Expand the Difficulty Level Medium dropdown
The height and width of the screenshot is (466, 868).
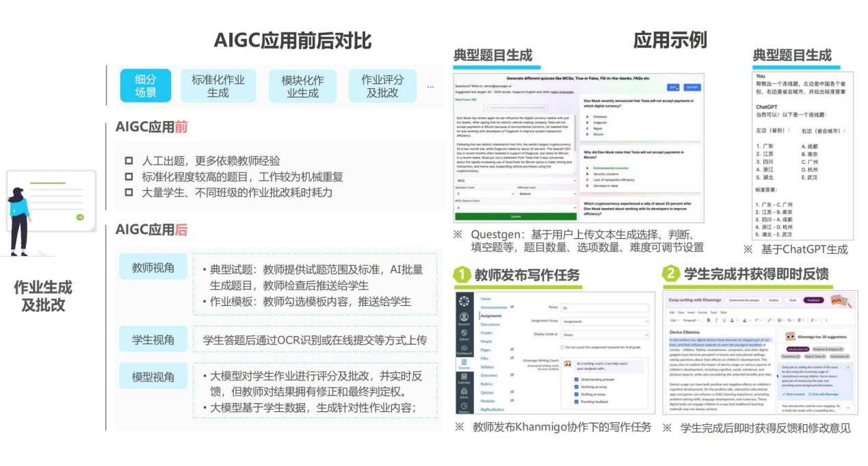[547, 194]
